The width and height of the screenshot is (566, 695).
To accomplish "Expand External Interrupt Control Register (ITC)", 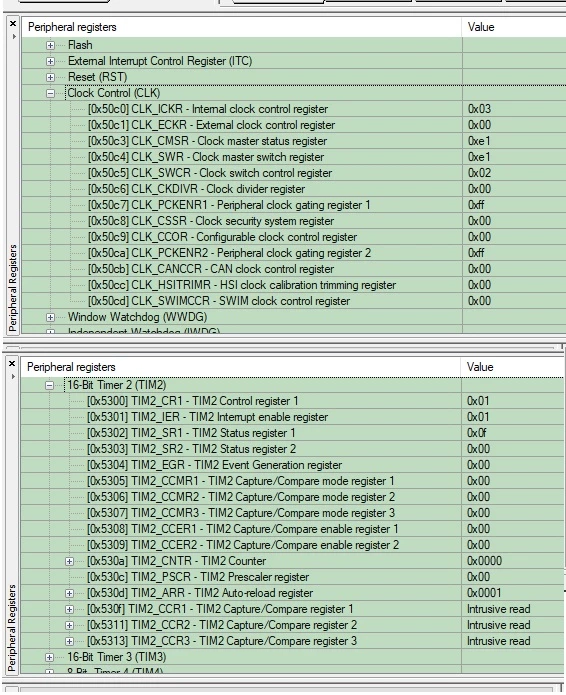I will point(50,61).
